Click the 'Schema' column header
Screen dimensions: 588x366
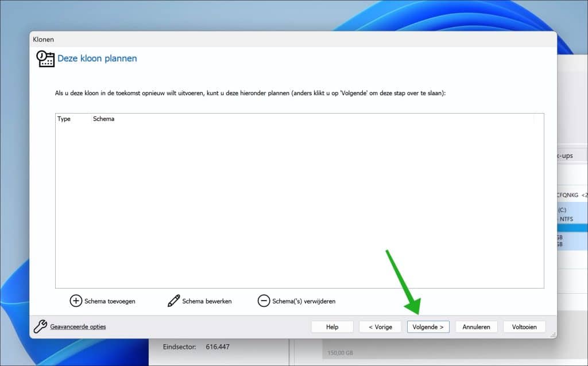pos(103,119)
